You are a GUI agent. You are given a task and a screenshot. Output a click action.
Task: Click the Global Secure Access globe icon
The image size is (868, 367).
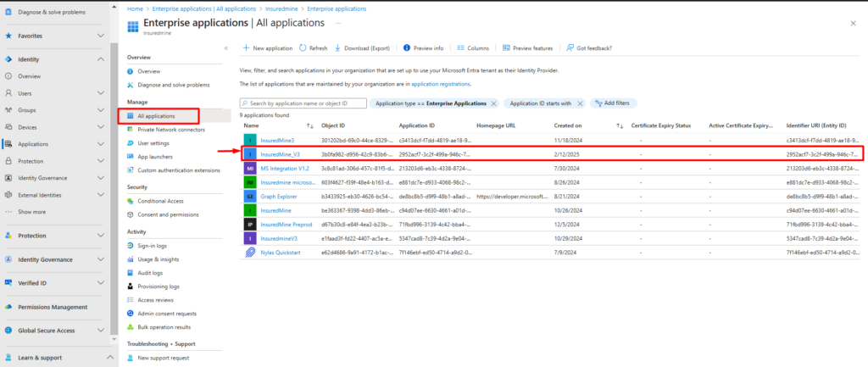tap(8, 331)
